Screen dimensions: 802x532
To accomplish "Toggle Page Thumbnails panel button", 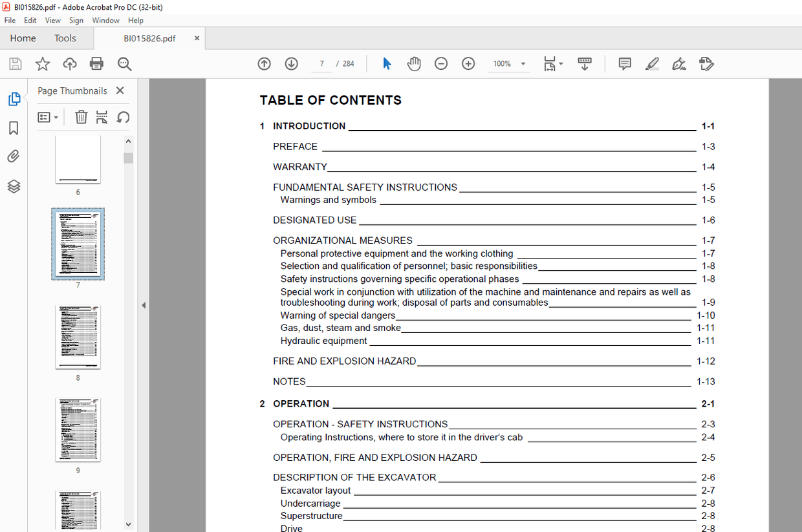I will [14, 99].
